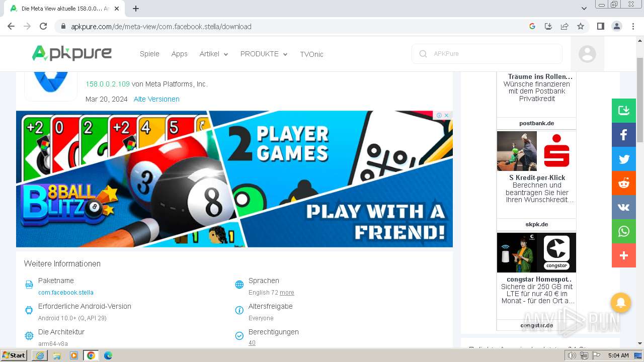The image size is (644, 362).
Task: Click the Windows Start button
Action: pyautogui.click(x=14, y=355)
